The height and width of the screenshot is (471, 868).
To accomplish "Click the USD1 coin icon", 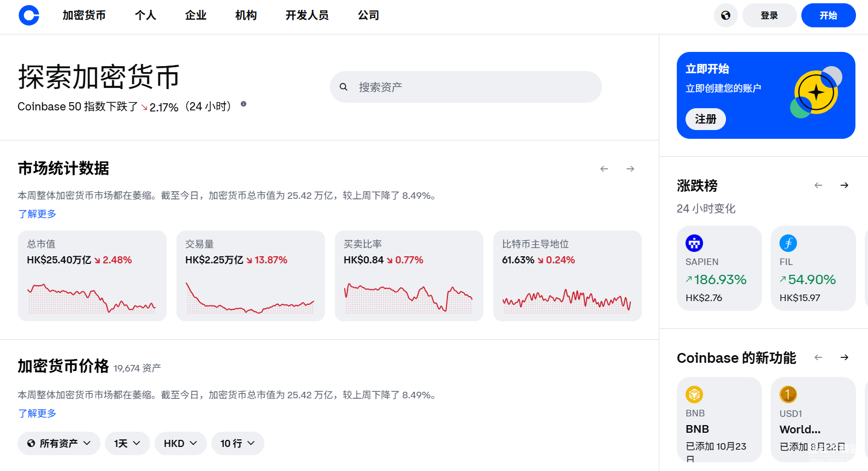I will coord(788,394).
